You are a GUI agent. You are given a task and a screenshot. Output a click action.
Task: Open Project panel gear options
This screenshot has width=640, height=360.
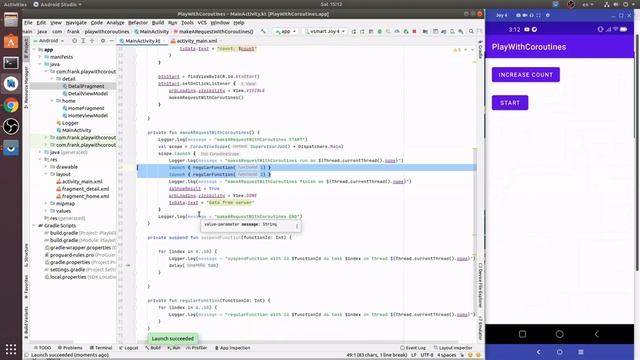(103, 41)
